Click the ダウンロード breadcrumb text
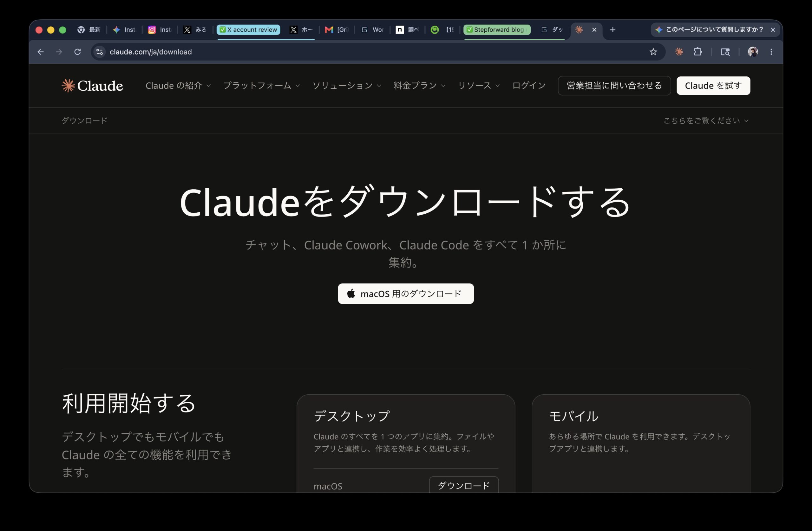This screenshot has height=531, width=812. click(85, 121)
